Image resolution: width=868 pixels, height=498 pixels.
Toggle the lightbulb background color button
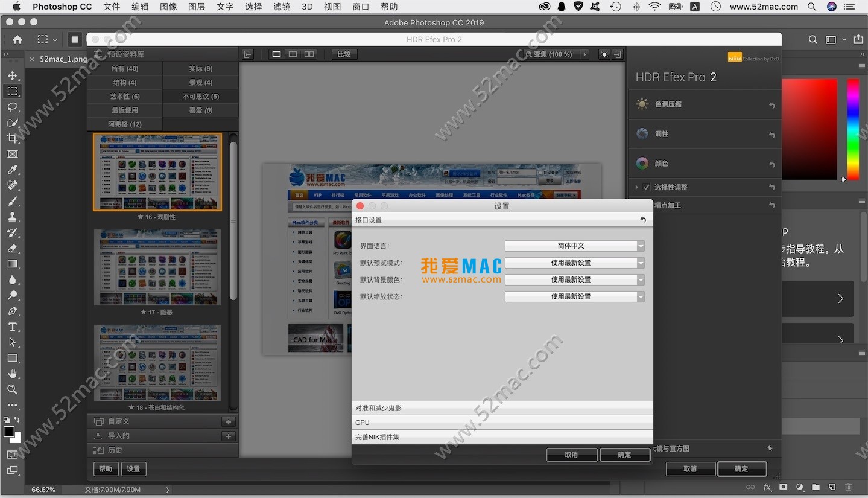(604, 54)
